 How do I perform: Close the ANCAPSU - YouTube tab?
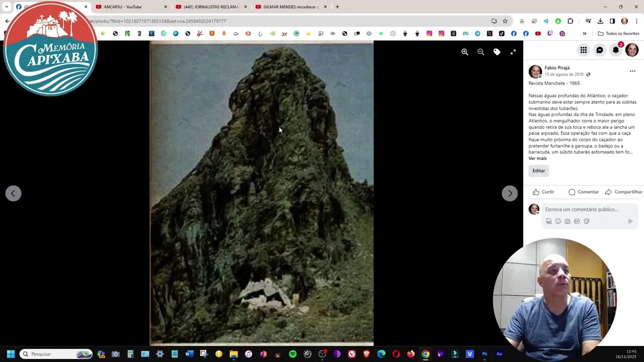click(165, 7)
